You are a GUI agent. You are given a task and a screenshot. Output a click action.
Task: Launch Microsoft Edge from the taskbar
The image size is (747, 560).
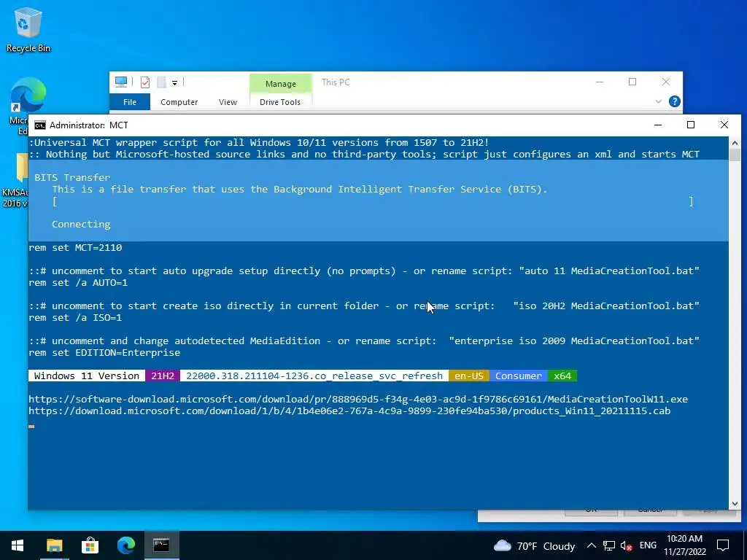coord(125,545)
